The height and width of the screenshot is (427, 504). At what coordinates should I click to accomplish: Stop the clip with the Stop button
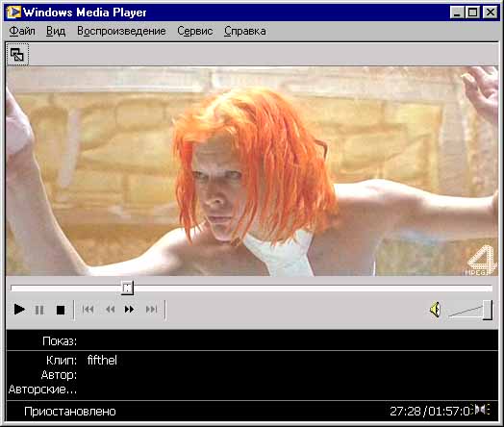pos(61,310)
